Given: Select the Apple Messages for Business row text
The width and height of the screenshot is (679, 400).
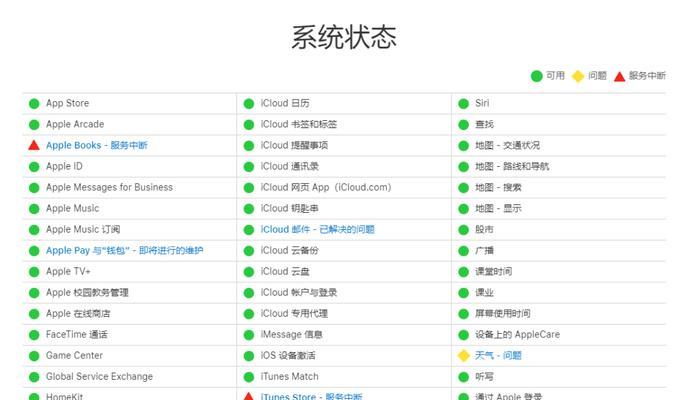Looking at the screenshot, I should [109, 187].
